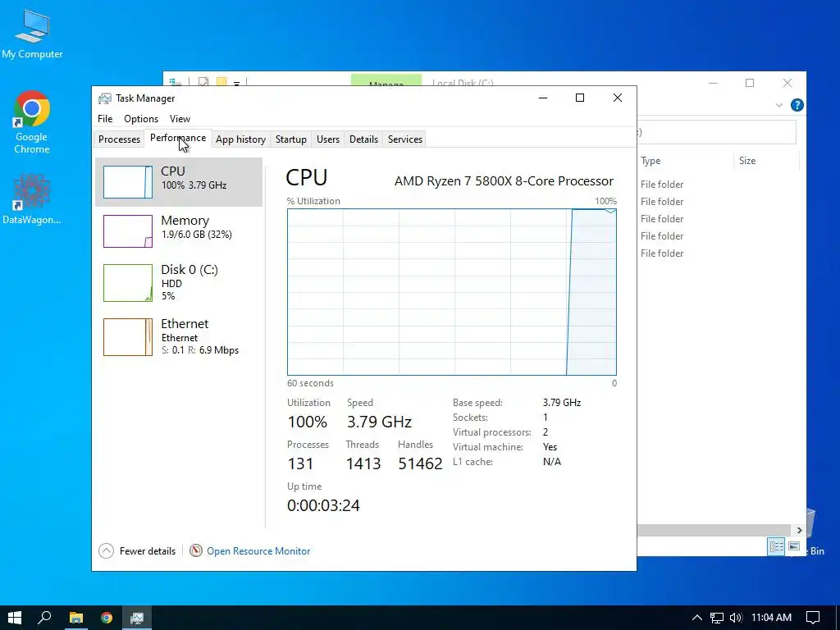840x630 pixels.
Task: Minimize the Task Manager window
Action: [x=543, y=98]
